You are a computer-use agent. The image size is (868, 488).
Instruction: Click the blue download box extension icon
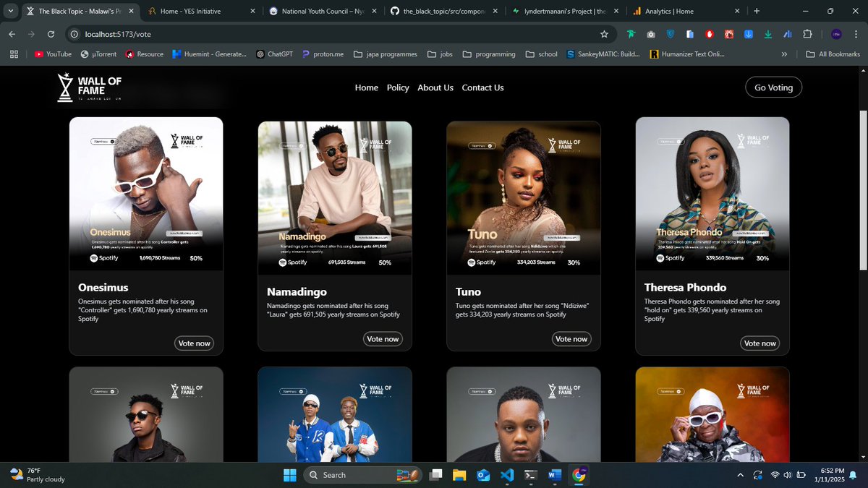749,34
